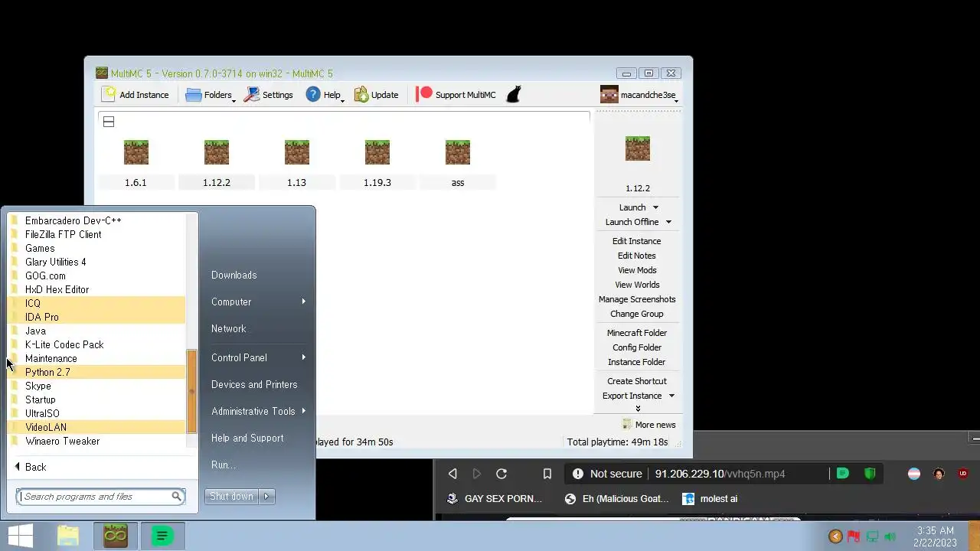Viewport: 980px width, 551px height.
Task: Open the Instance Folder
Action: [x=637, y=362]
